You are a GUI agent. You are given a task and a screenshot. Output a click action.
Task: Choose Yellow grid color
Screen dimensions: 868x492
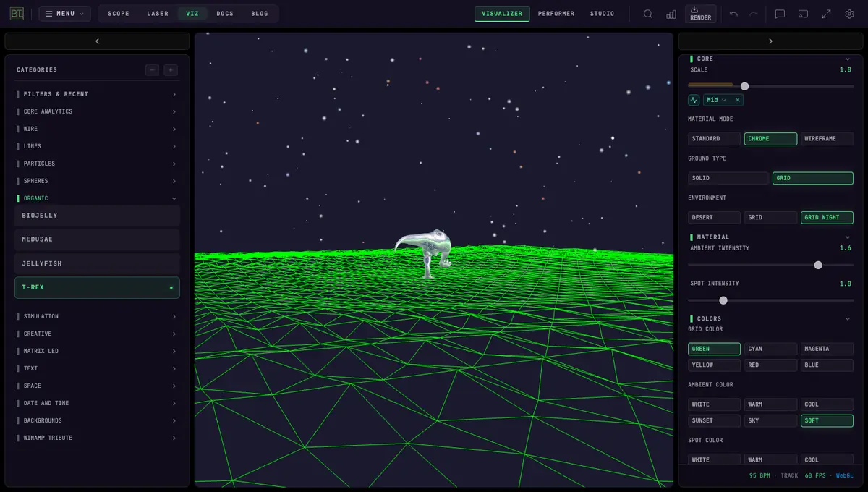coord(714,365)
